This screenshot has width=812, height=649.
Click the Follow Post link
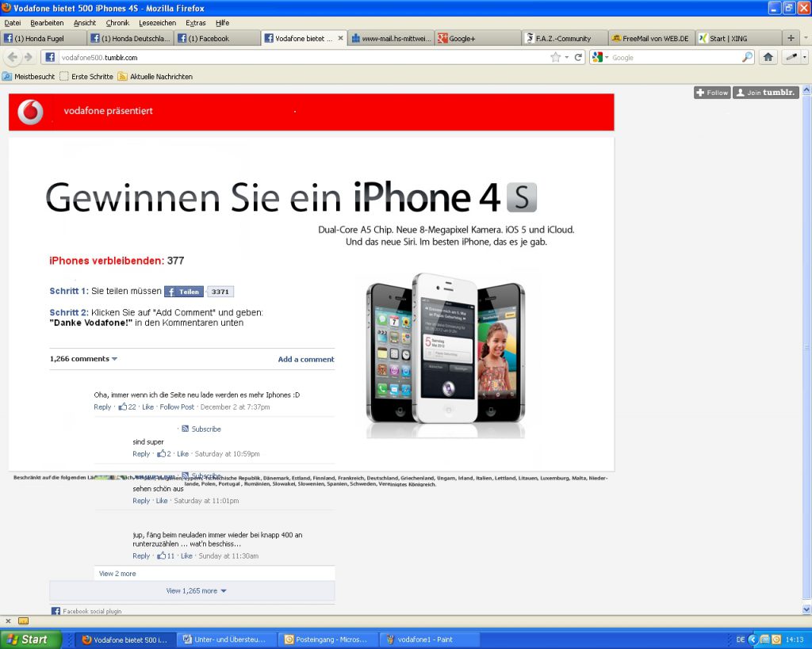pyautogui.click(x=177, y=407)
